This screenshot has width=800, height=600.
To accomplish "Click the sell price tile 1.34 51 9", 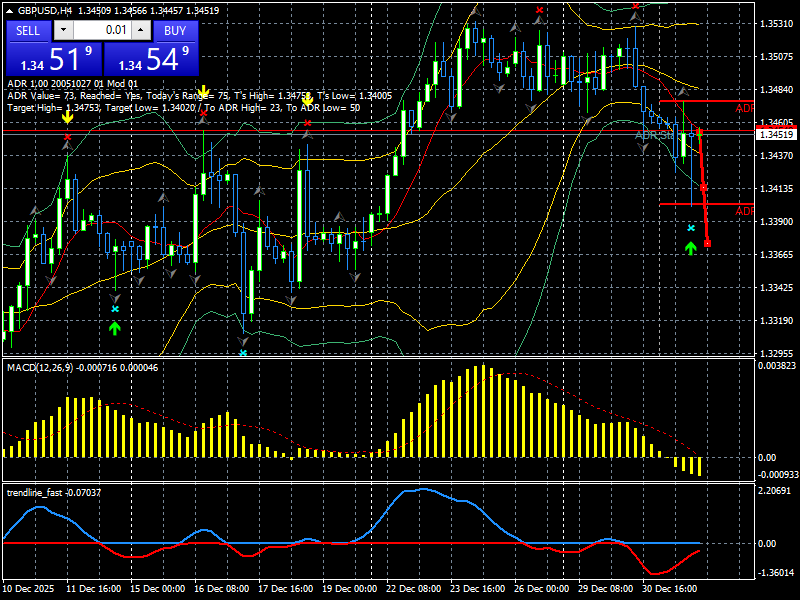I will click(x=54, y=59).
